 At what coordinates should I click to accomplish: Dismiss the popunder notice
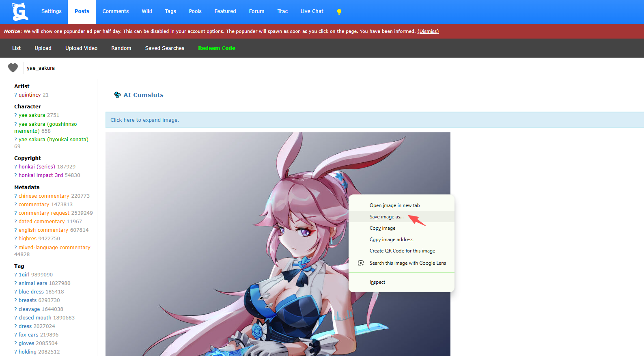click(x=428, y=31)
